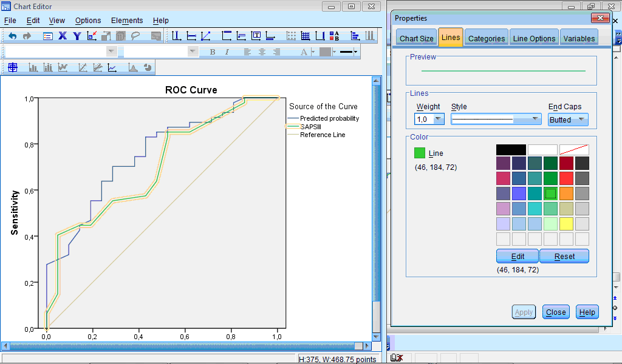Viewport: 622px width, 364px height.
Task: Open the End Caps dropdown
Action: point(568,120)
